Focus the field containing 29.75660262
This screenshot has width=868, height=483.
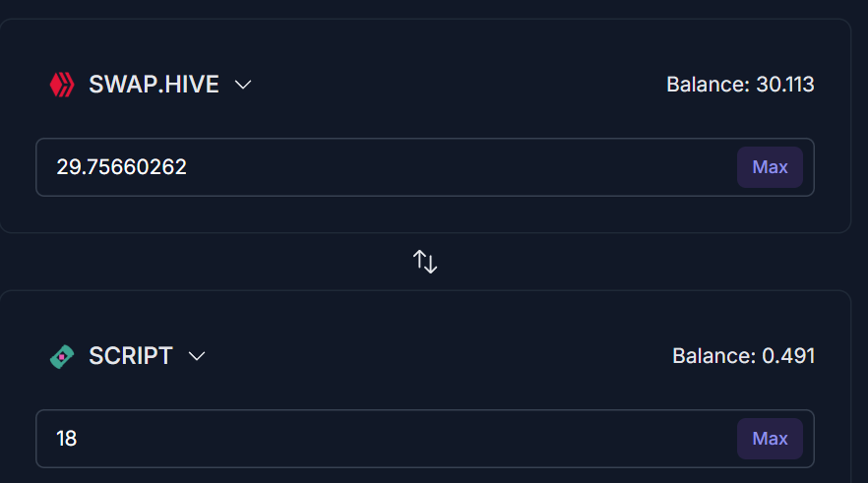click(425, 167)
